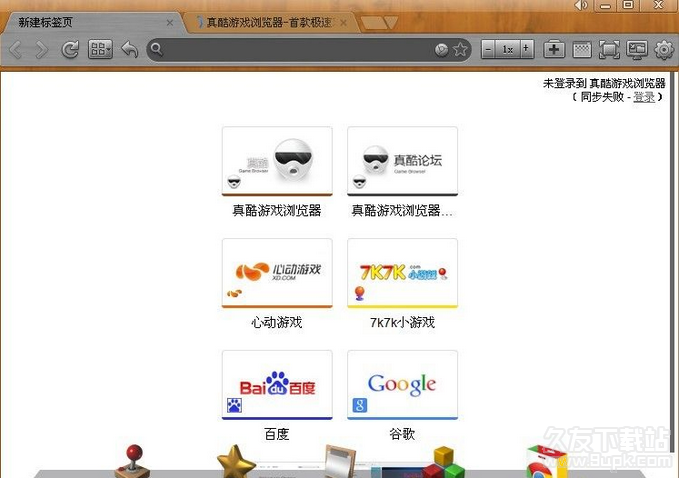Zoom out with the minus button
679x478 pixels.
click(x=488, y=49)
